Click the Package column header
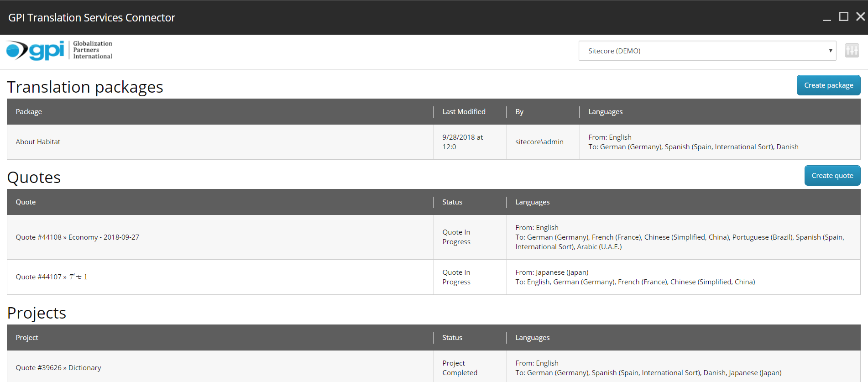This screenshot has height=382, width=868. (29, 112)
